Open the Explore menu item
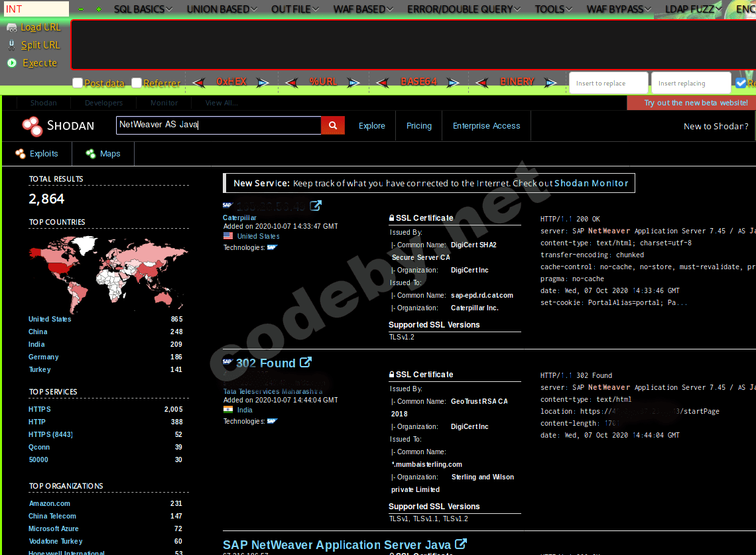The height and width of the screenshot is (555, 756). point(372,126)
